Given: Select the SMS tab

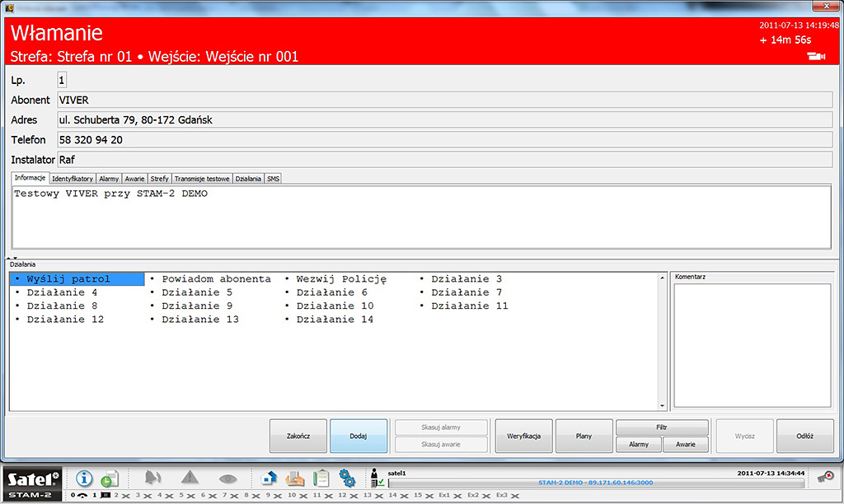Looking at the screenshot, I should tap(273, 178).
